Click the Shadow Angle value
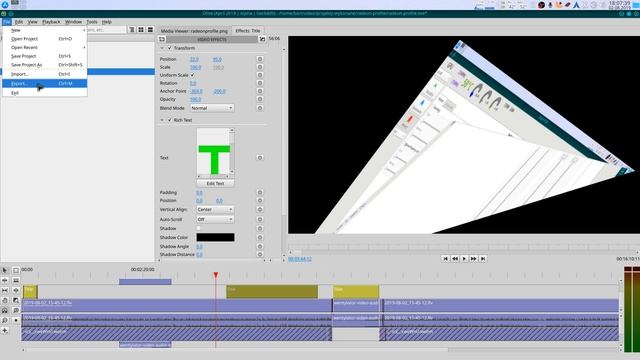Image resolution: width=640 pixels, height=360 pixels. (x=199, y=247)
